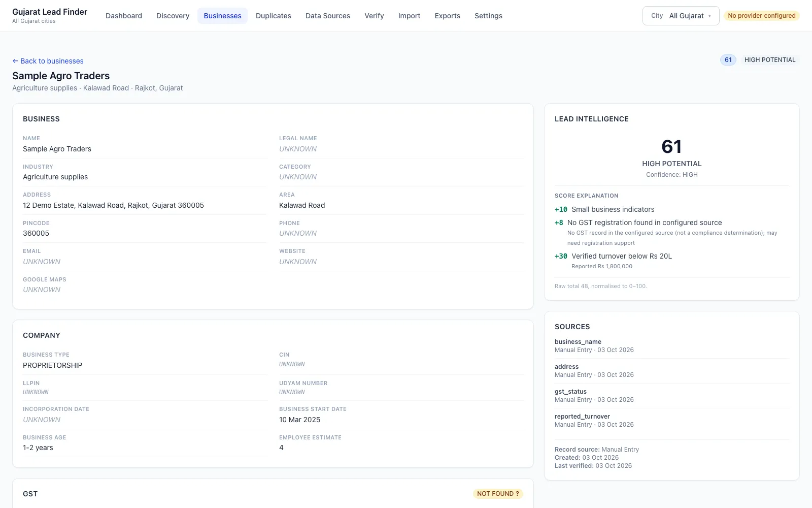Click the No provider configured badge
Viewport: 812px width, 508px height.
[x=761, y=16]
